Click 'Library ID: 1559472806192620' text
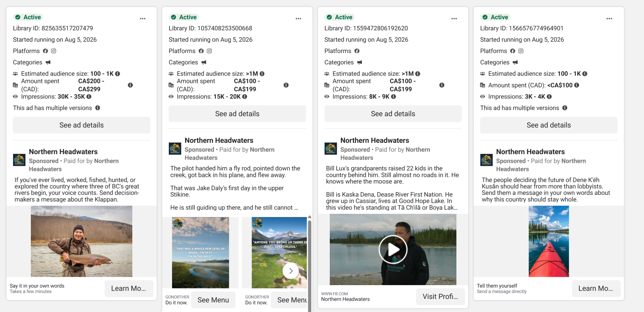Image resolution: width=644 pixels, height=312 pixels. pos(366,28)
